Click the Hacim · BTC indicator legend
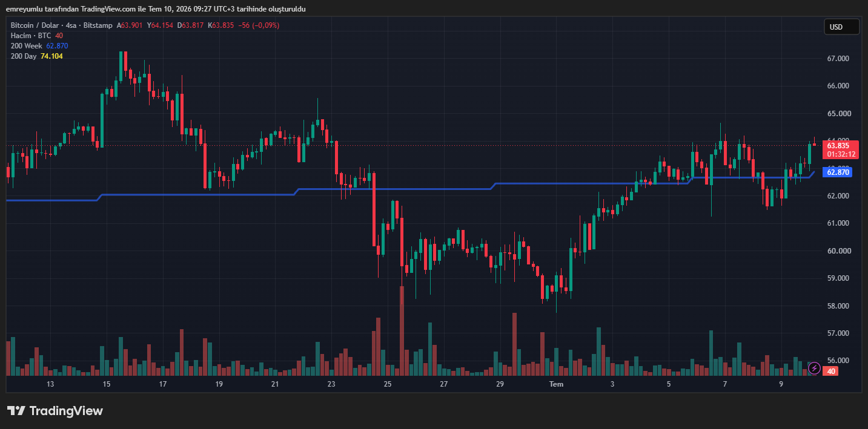 tap(31, 36)
